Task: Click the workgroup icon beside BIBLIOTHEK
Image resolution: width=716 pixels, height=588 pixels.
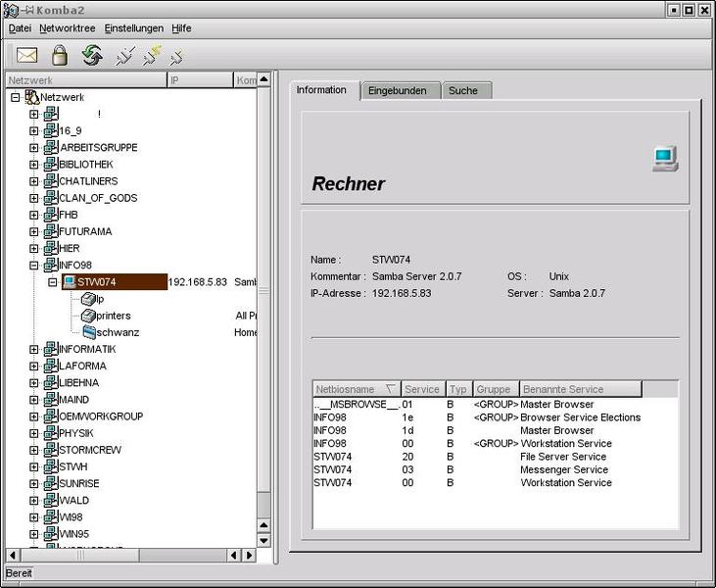Action: point(51,164)
